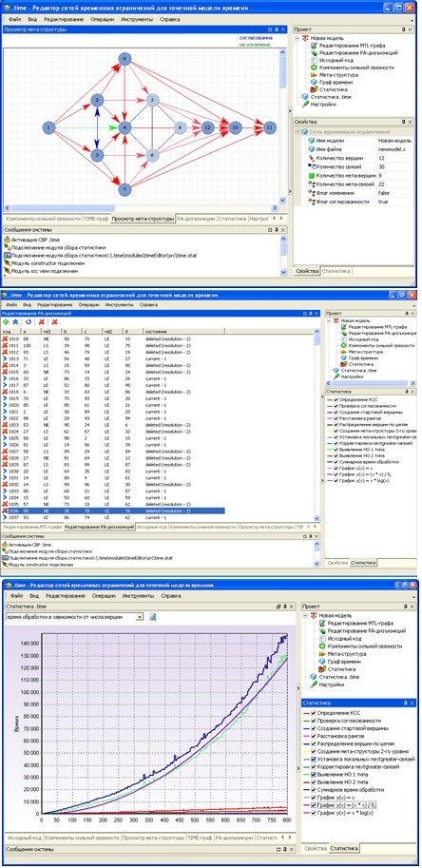The width and height of the screenshot is (422, 868).
Task: Switch to Статистика tab beside Свойства in meta-structure window
Action: tap(336, 271)
